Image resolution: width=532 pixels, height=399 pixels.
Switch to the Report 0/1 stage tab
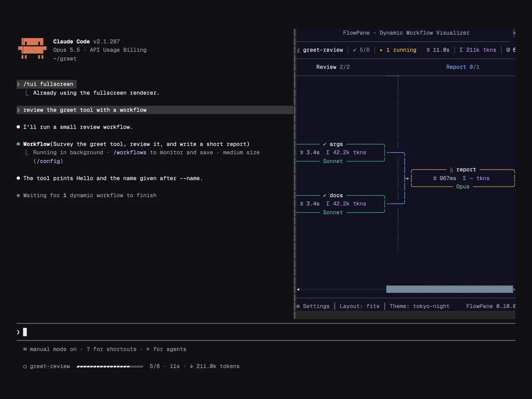pos(463,67)
